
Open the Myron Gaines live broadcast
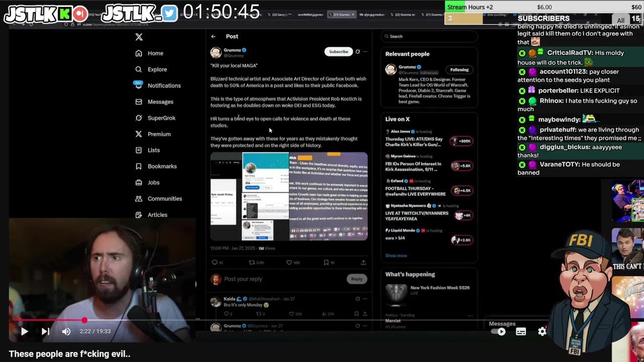(429, 164)
